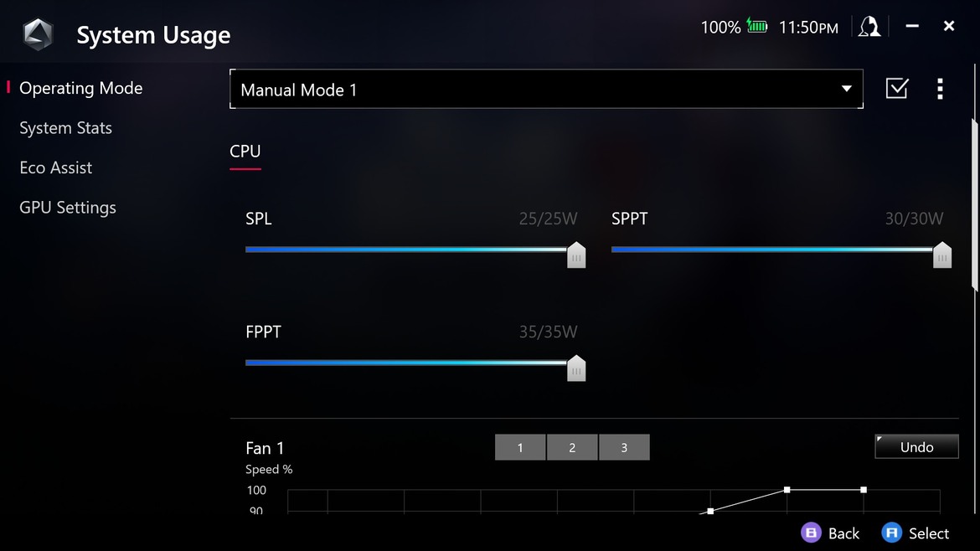Click the Armoury Crate logo icon
Viewport: 980px width, 551px height.
point(39,34)
